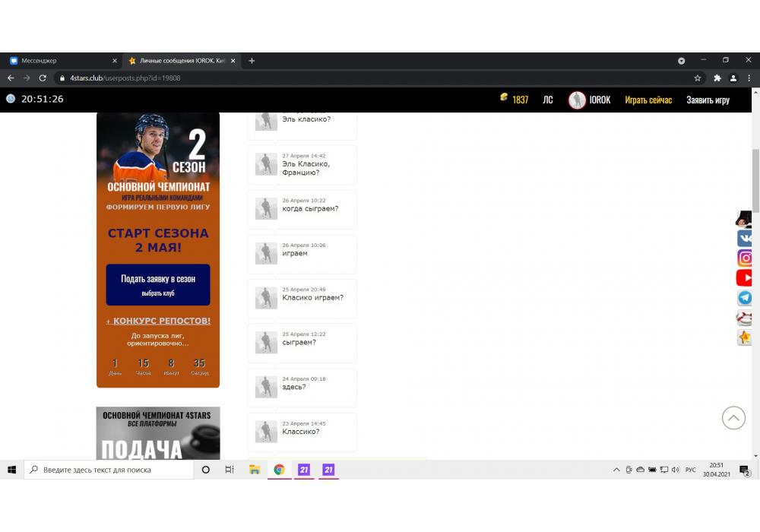760x532 pixels.
Task: Open ЛС private messages menu
Action: click(x=548, y=100)
